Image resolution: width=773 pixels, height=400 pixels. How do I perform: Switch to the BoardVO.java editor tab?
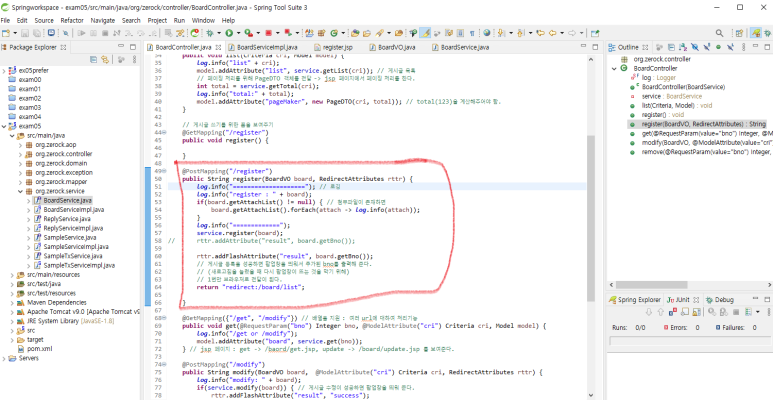point(392,47)
